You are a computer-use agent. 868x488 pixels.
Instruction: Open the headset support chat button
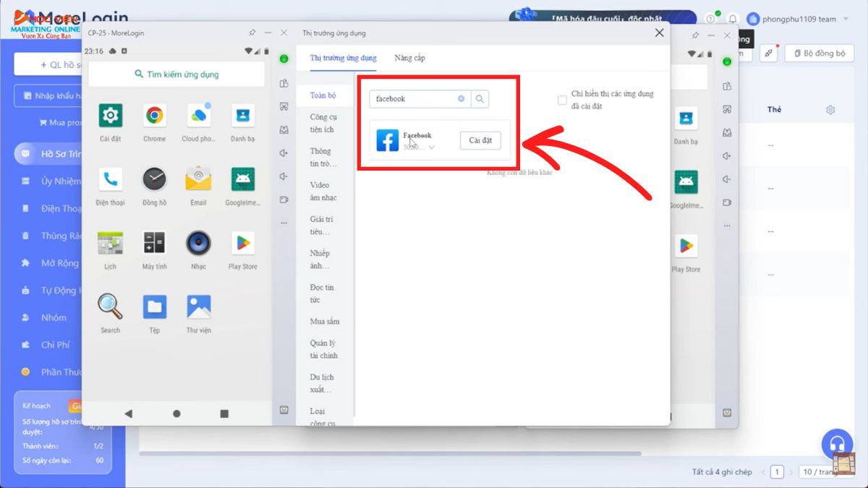(x=838, y=445)
